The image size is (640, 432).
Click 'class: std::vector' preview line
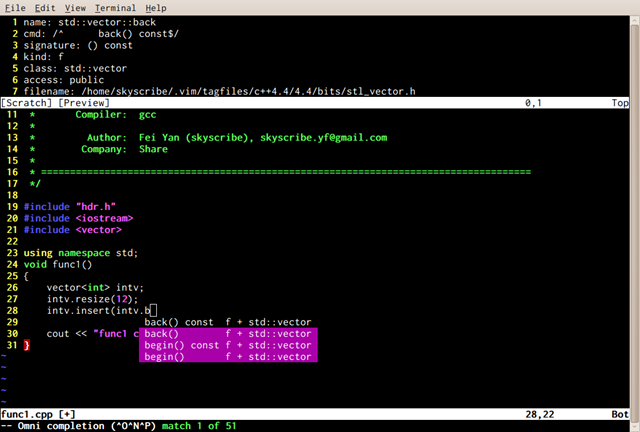[x=75, y=68]
